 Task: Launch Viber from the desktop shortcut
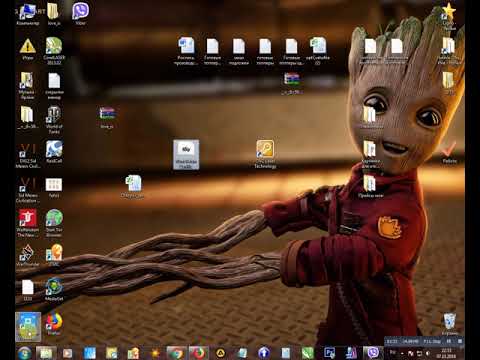[x=80, y=13]
